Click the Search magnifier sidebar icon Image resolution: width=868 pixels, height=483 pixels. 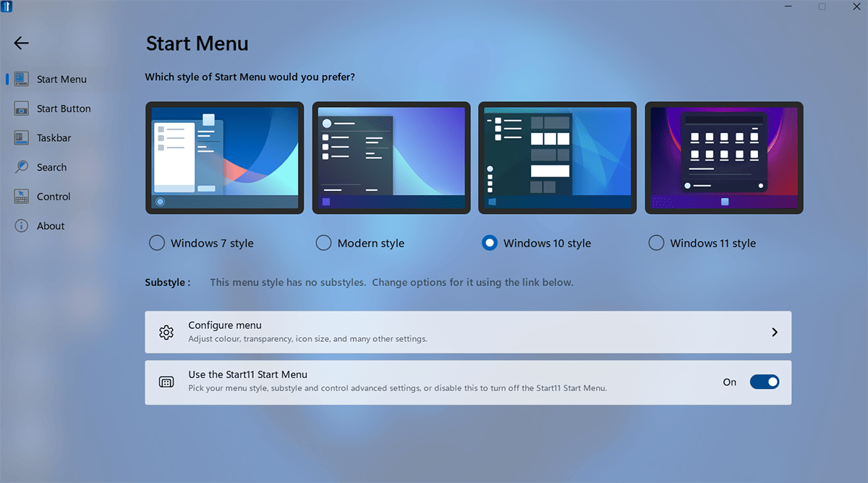22,167
